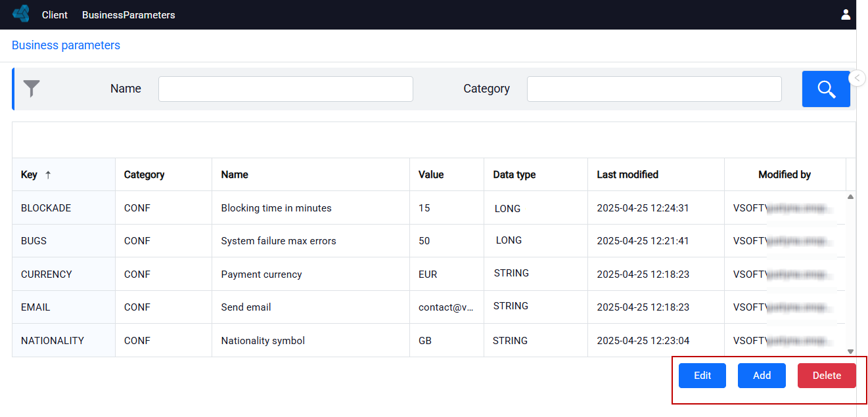Image resolution: width=868 pixels, height=417 pixels.
Task: Click the value 15 cell
Action: pyautogui.click(x=447, y=208)
